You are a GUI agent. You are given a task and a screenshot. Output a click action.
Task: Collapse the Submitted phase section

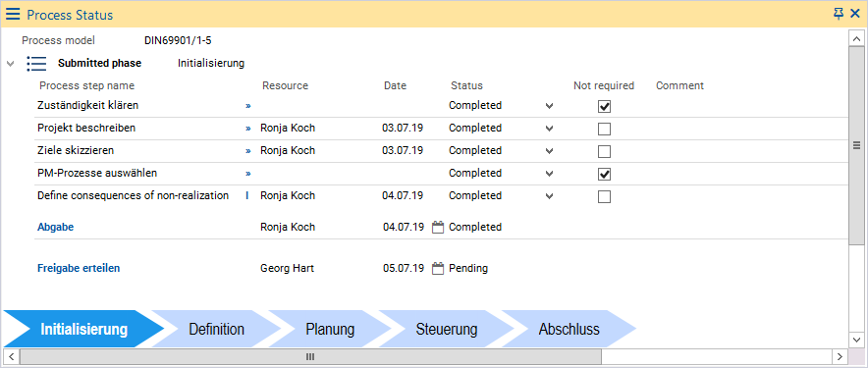[10, 64]
